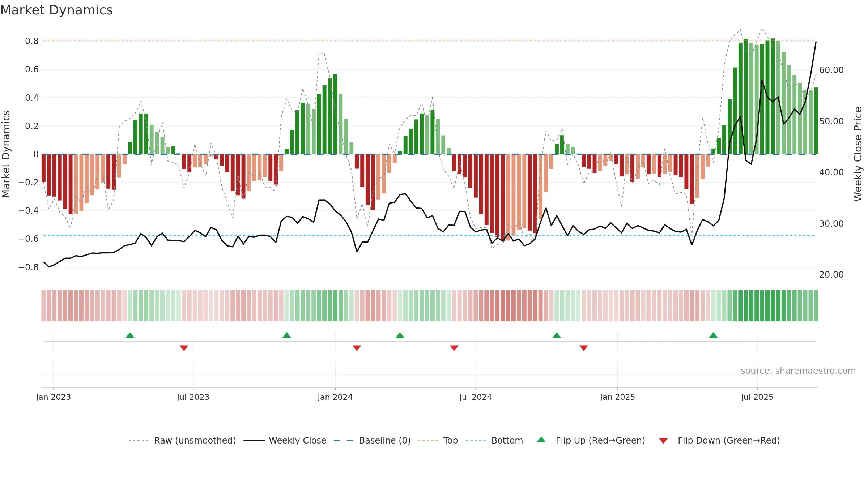Select the red flip-down triangle just before Jul 2024
868x488 pixels.
pyautogui.click(x=454, y=348)
